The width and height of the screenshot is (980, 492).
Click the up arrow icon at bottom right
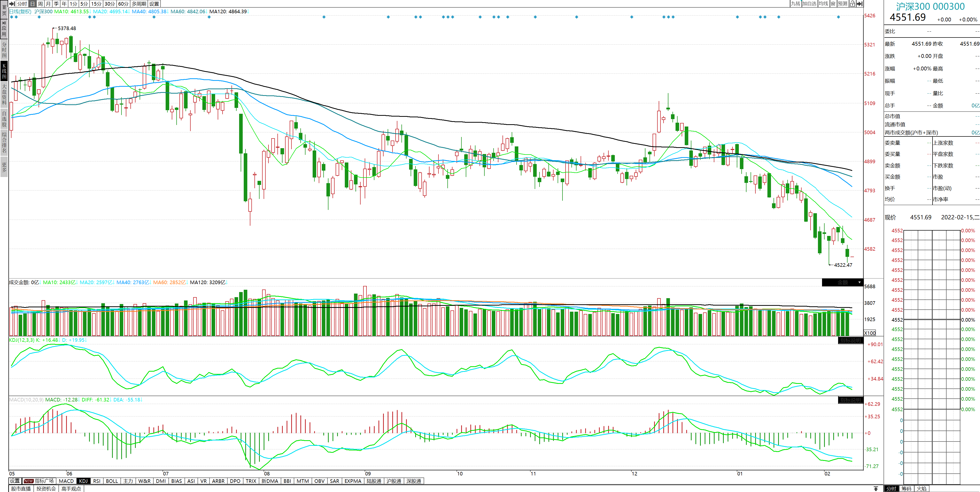click(x=876, y=489)
